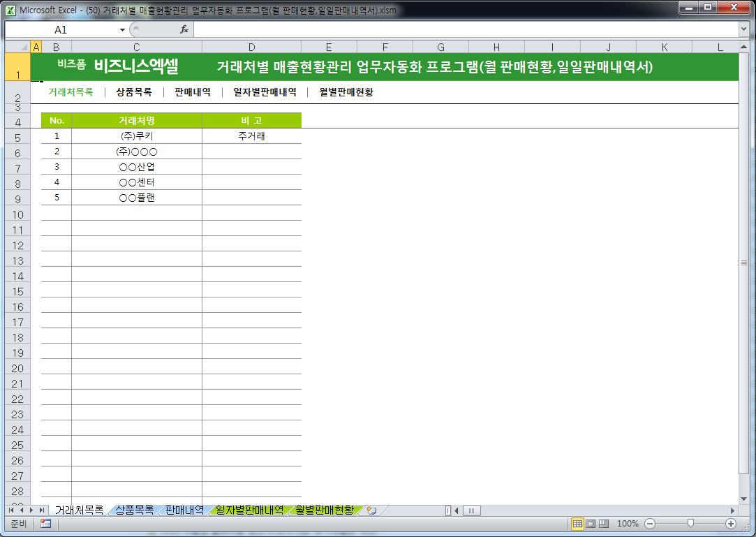Go to last sheet navigation arrow
The width and height of the screenshot is (756, 537).
(x=41, y=510)
